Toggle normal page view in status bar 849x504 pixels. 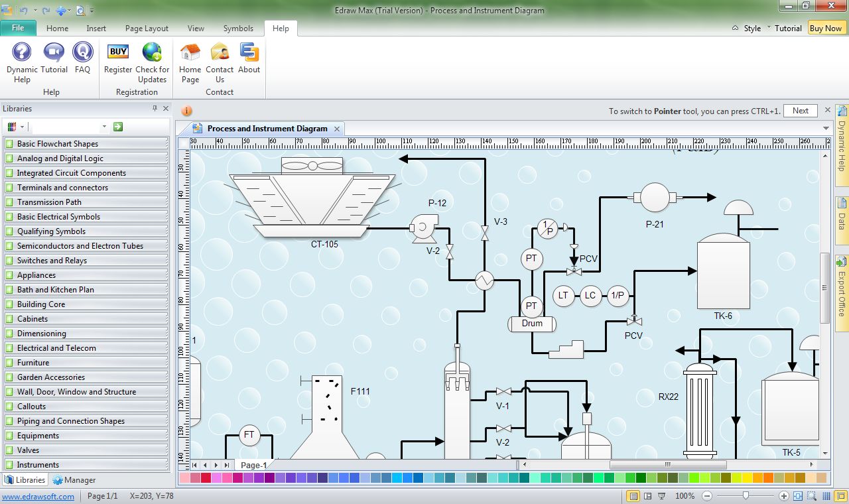pos(633,496)
